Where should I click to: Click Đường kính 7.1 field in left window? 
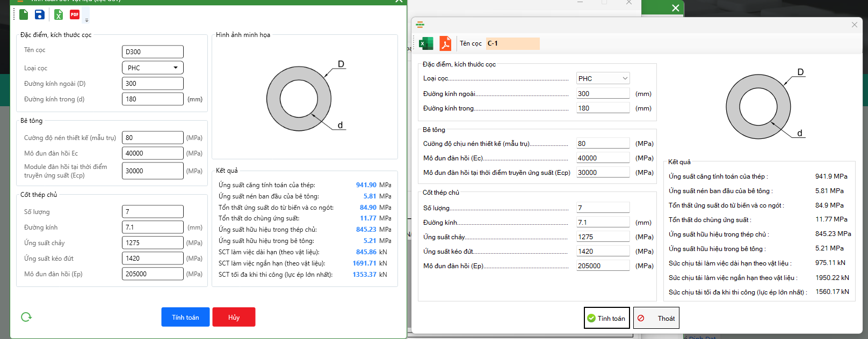click(153, 227)
